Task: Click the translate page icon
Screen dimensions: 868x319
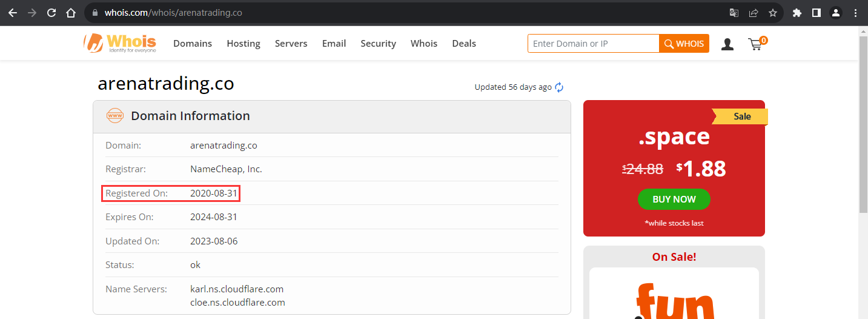Action: (x=734, y=13)
